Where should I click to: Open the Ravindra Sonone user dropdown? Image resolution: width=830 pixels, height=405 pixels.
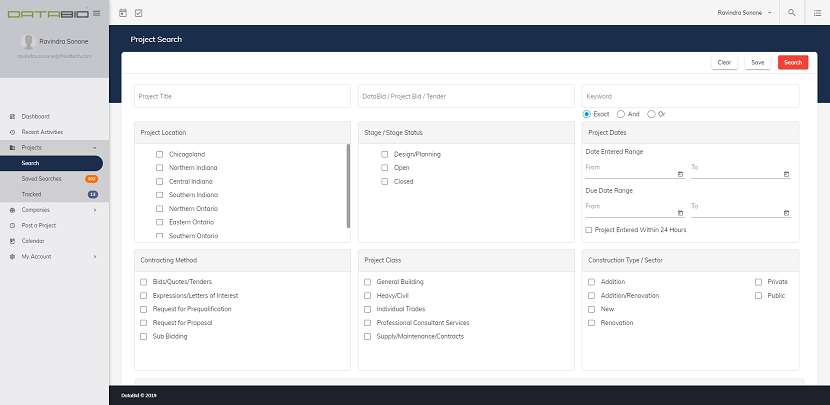coord(744,13)
